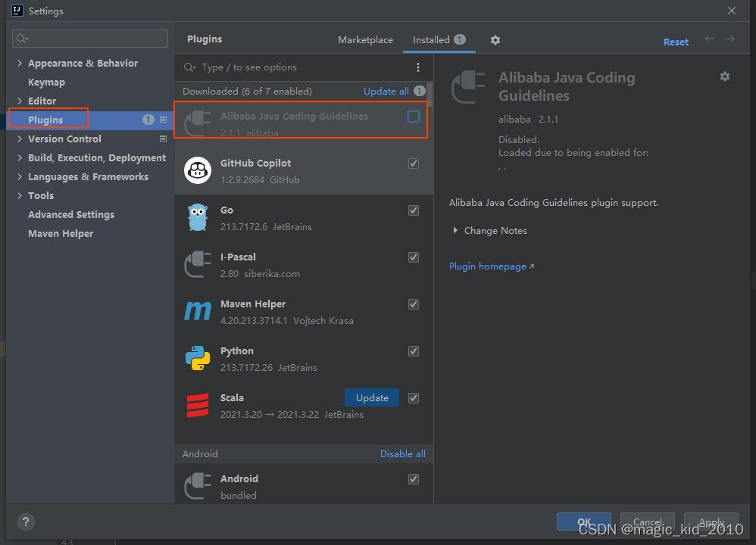Screen dimensions: 756x545
Task: Open vertical dots options in plugin search
Action: [x=418, y=67]
